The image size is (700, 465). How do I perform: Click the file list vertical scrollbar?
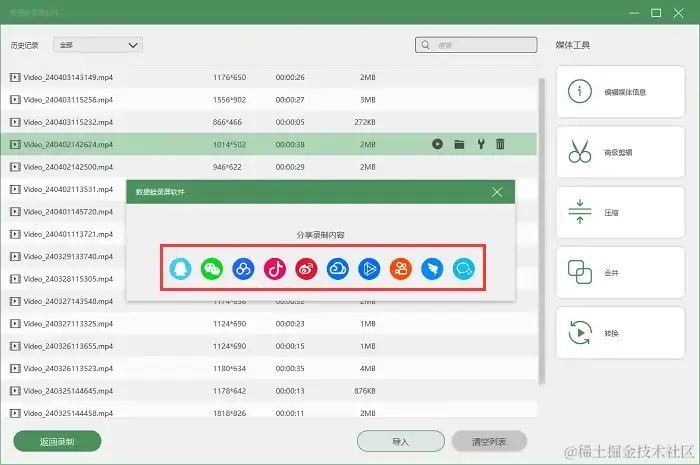[542, 231]
